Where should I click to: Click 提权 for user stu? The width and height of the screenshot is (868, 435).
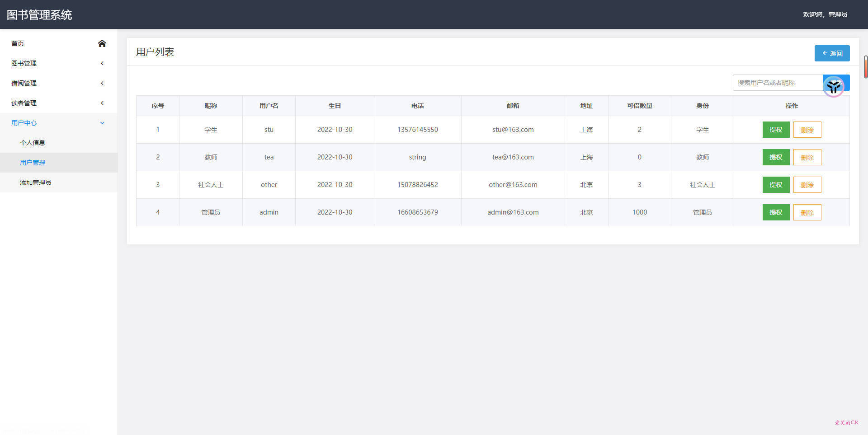point(776,130)
